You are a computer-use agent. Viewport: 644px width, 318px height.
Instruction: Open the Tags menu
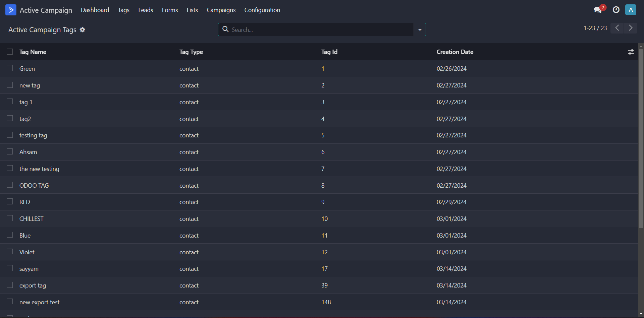(124, 10)
